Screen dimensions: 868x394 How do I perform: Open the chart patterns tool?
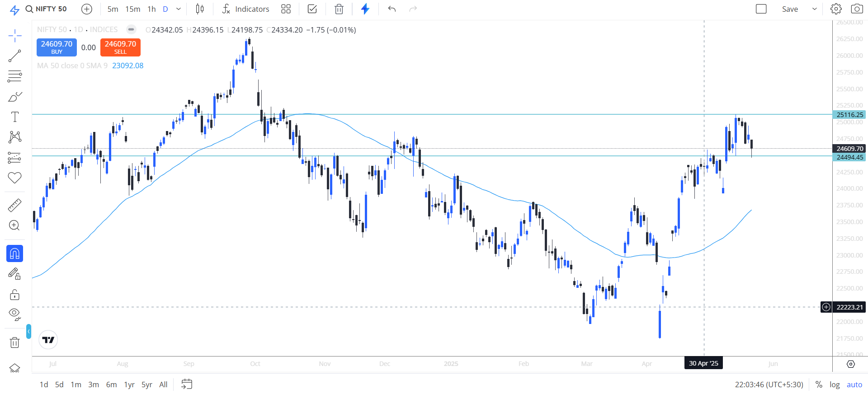click(14, 137)
